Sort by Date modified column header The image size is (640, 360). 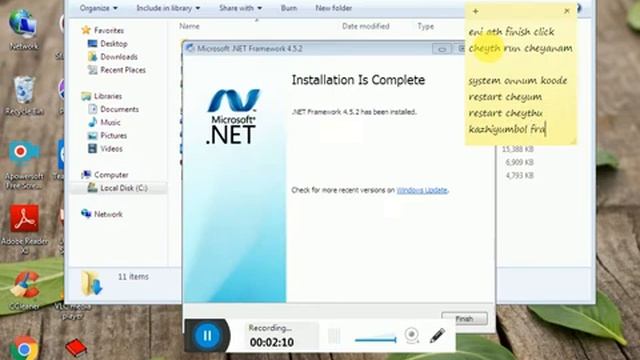click(x=366, y=26)
